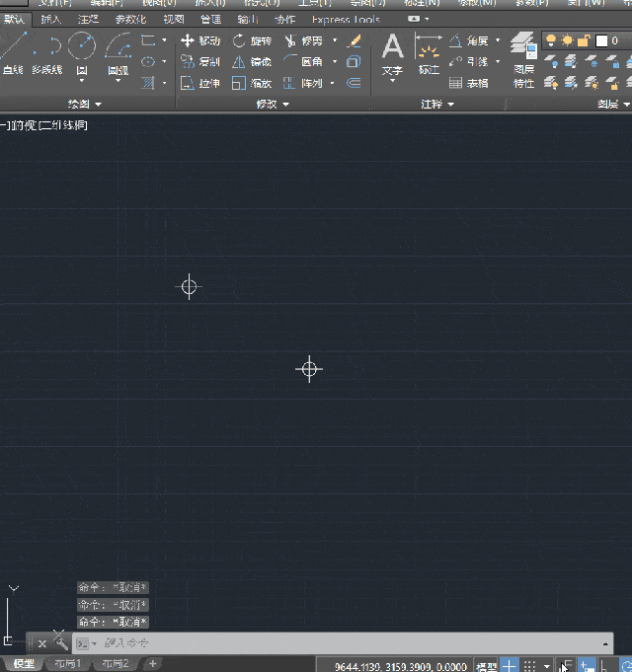
Task: Open the 阵列 (Array) dropdown arrow
Action: [x=332, y=83]
